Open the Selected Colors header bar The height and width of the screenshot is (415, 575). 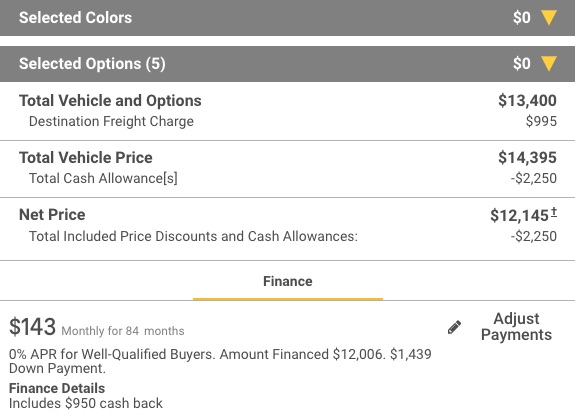(x=288, y=18)
